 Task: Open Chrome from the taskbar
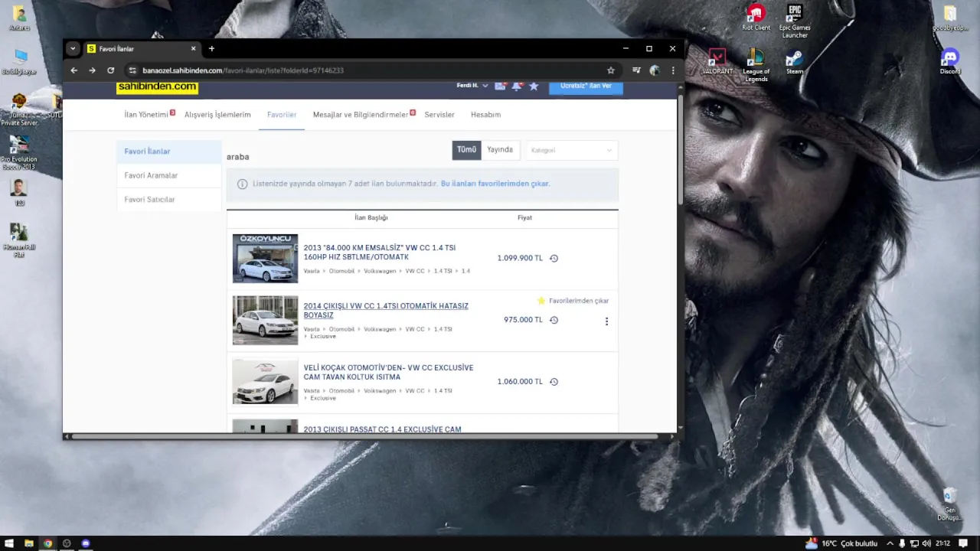coord(47,543)
